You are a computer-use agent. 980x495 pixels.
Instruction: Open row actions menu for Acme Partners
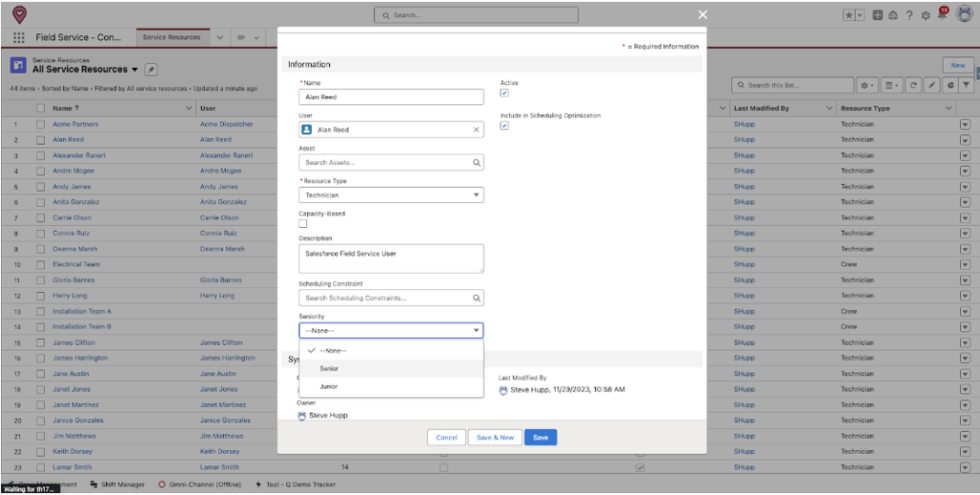[x=965, y=124]
